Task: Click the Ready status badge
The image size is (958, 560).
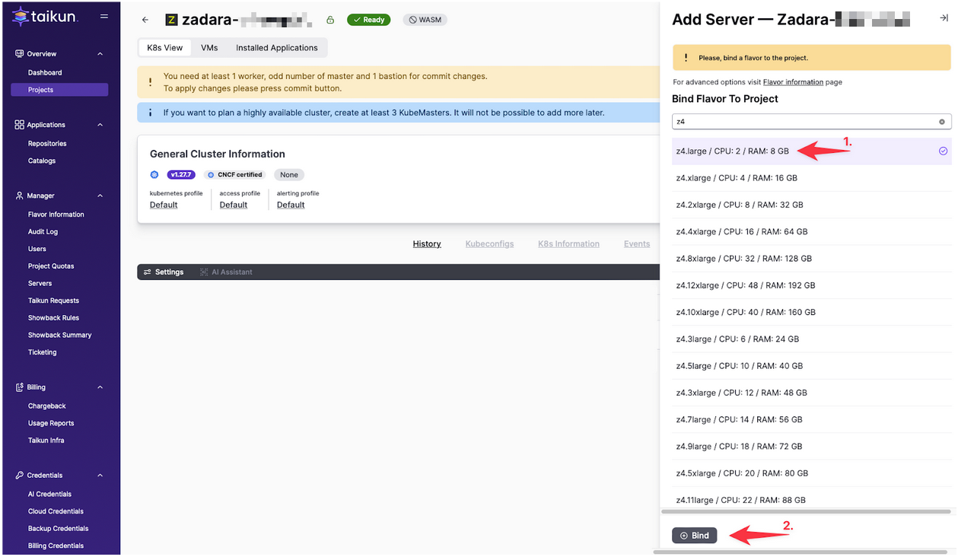Action: coord(368,20)
